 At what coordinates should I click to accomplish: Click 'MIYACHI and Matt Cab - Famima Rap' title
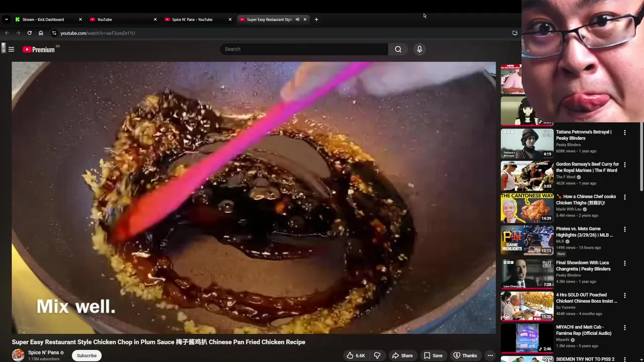point(584,330)
